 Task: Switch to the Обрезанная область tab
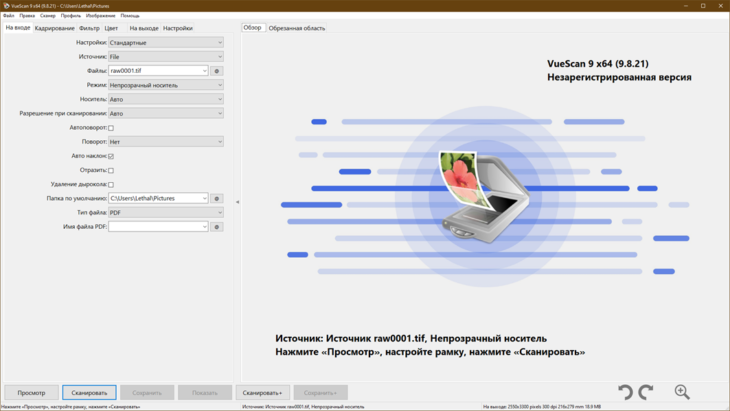point(297,28)
